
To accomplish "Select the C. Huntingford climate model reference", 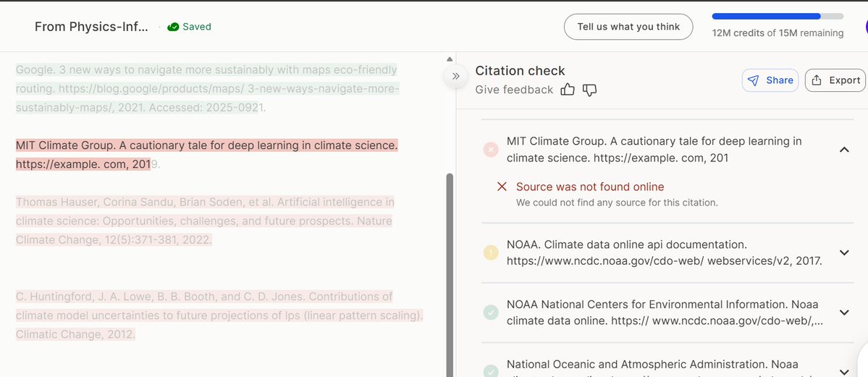I will [219, 315].
